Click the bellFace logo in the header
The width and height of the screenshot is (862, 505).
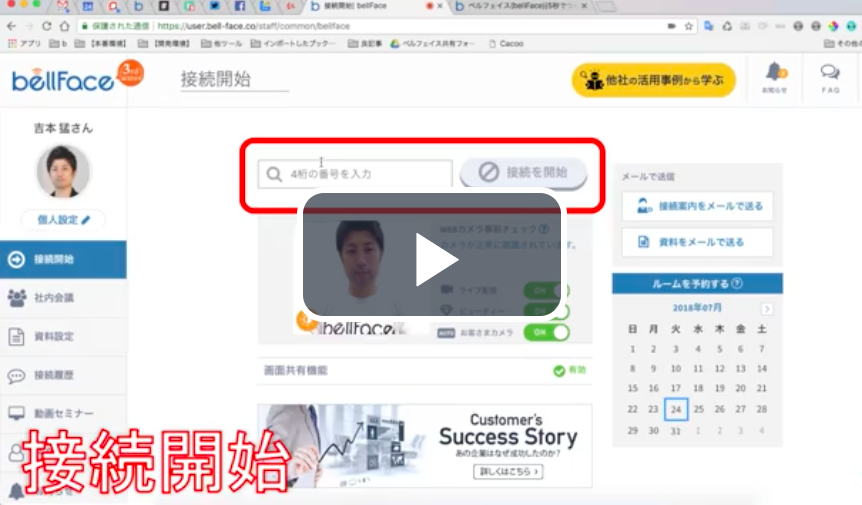tap(63, 81)
